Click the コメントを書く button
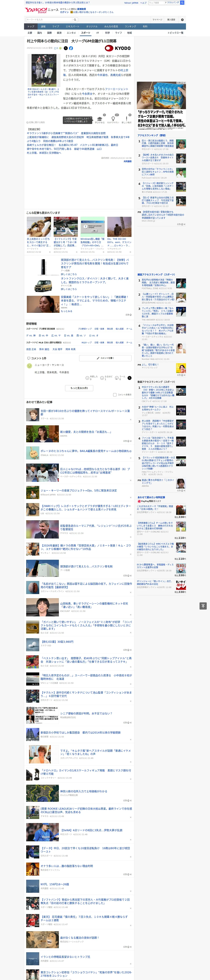The height and width of the screenshot is (980, 210). pyautogui.click(x=105, y=358)
